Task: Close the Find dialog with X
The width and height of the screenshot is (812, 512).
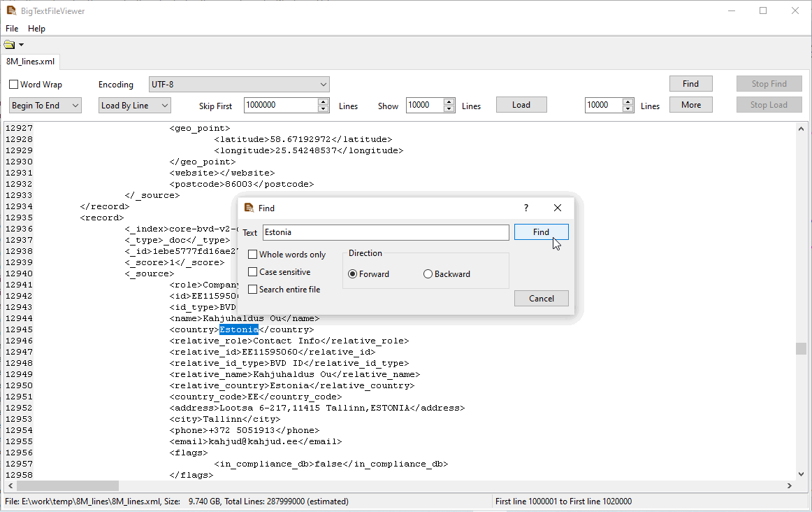Action: pos(557,208)
